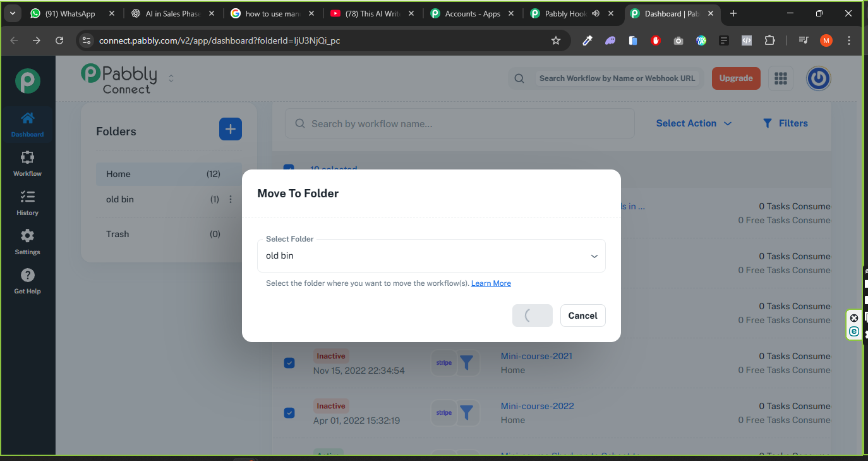
Task: Open the Learn More link
Action: (x=491, y=283)
